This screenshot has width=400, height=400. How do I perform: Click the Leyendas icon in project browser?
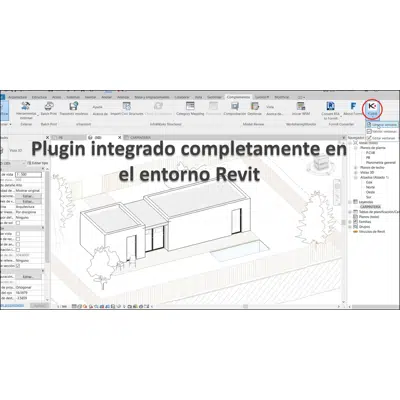coord(355,202)
